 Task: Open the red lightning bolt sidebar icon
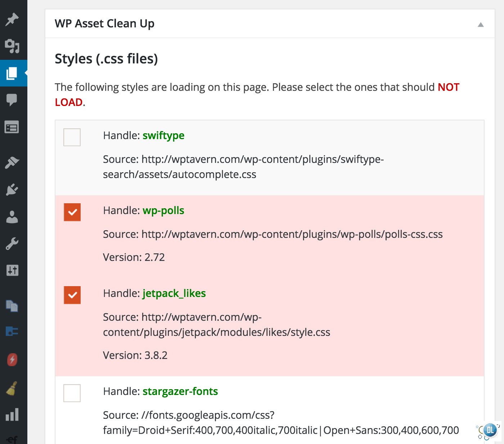pos(12,359)
